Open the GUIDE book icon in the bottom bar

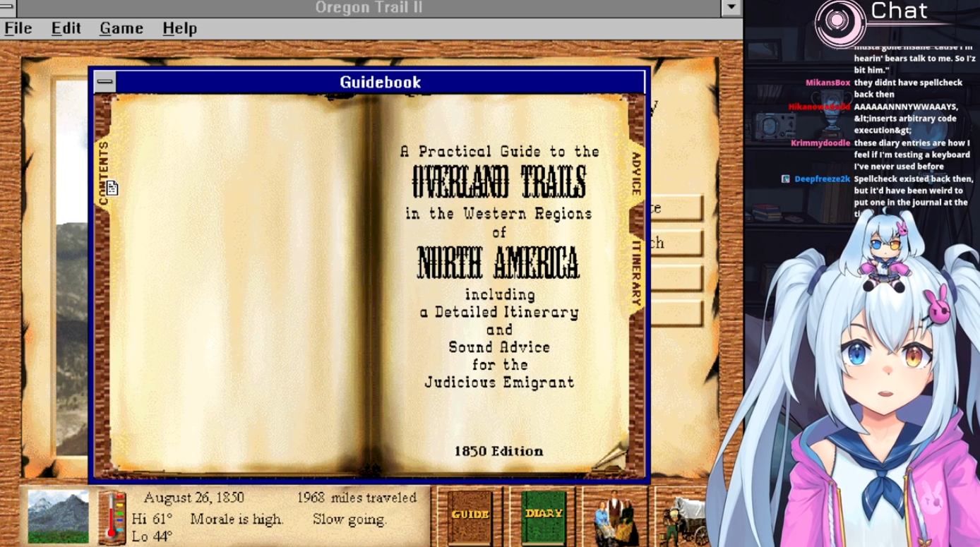pyautogui.click(x=470, y=516)
